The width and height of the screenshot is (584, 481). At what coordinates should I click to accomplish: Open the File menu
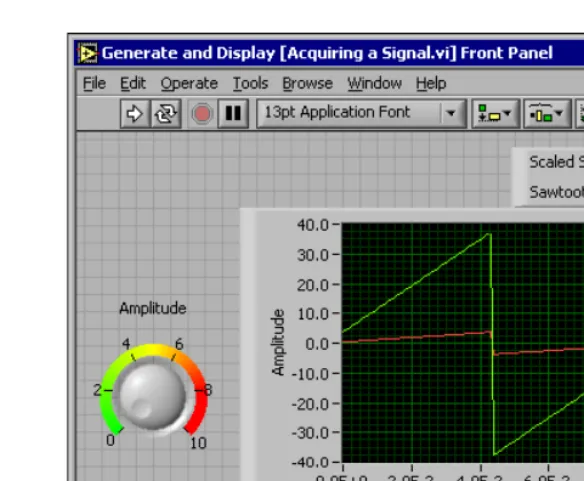[94, 83]
